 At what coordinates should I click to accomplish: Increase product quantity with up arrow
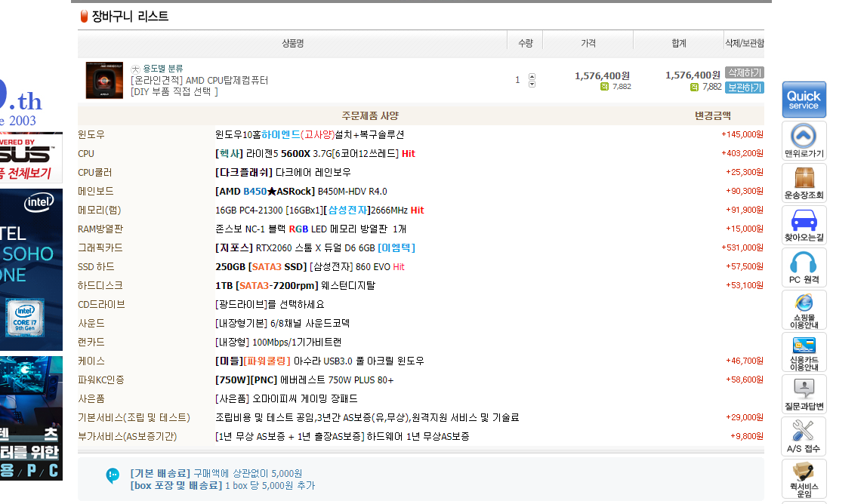pyautogui.click(x=532, y=77)
